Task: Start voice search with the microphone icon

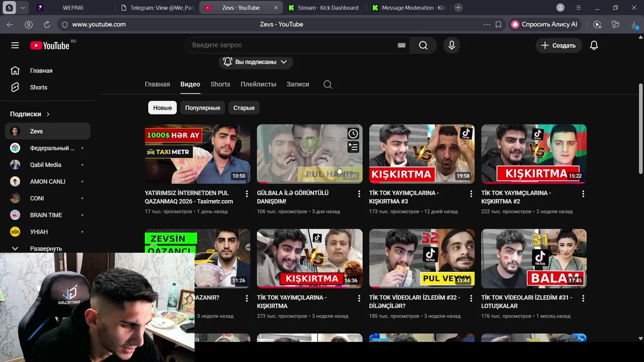Action: 452,45
